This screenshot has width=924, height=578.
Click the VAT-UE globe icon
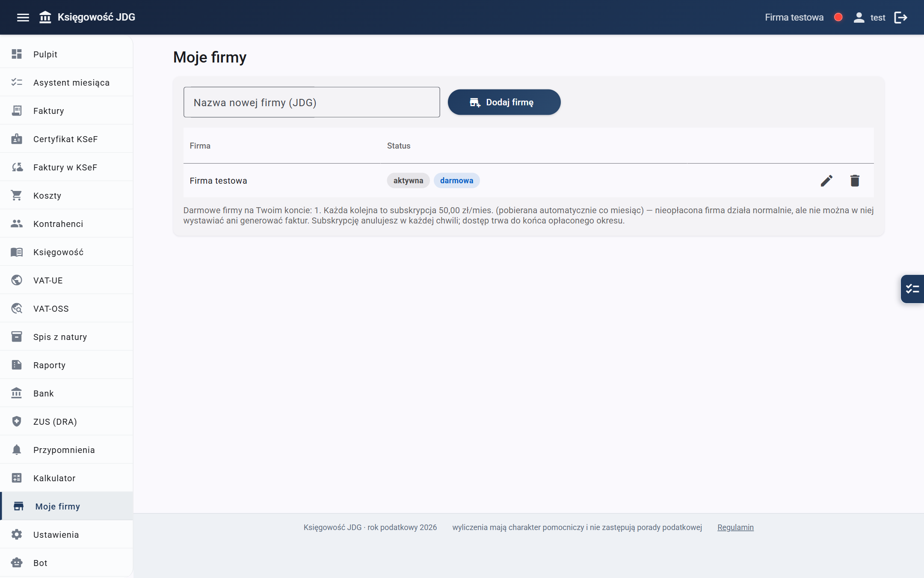17,280
